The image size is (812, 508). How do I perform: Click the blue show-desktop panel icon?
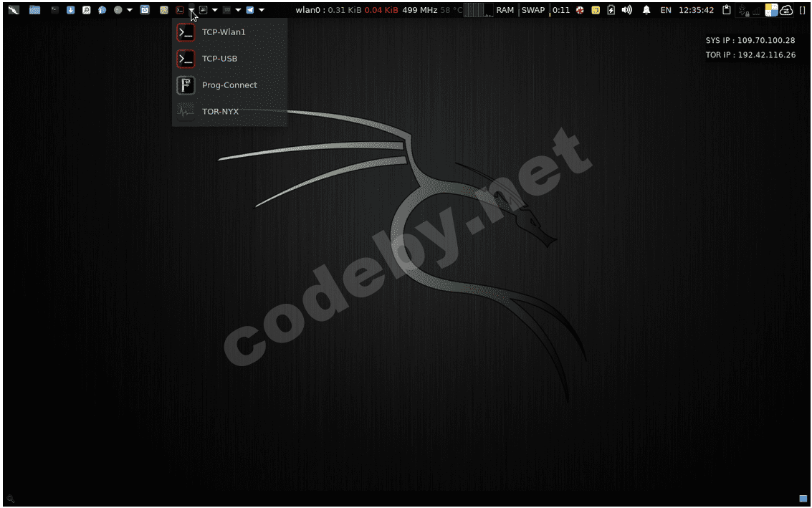(34, 10)
